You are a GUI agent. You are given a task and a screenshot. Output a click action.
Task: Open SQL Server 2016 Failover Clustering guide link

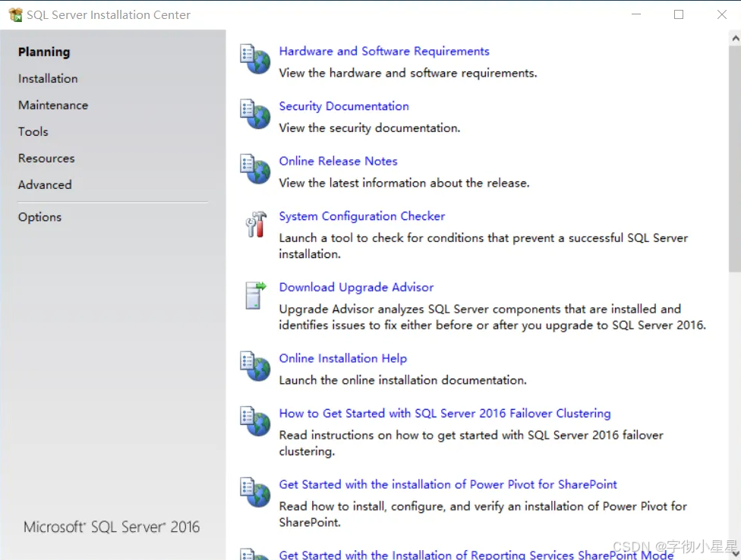pyautogui.click(x=445, y=413)
